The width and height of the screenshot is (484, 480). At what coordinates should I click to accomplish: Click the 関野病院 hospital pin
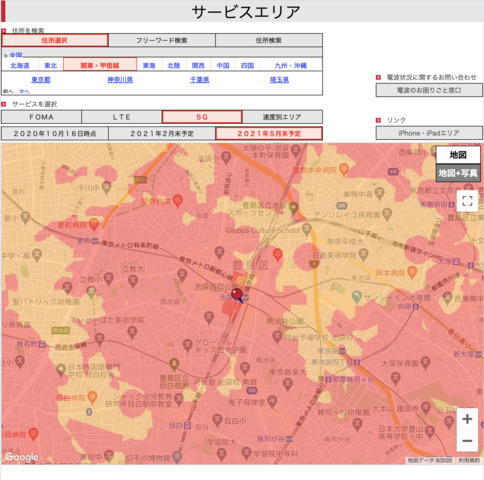click(x=178, y=201)
